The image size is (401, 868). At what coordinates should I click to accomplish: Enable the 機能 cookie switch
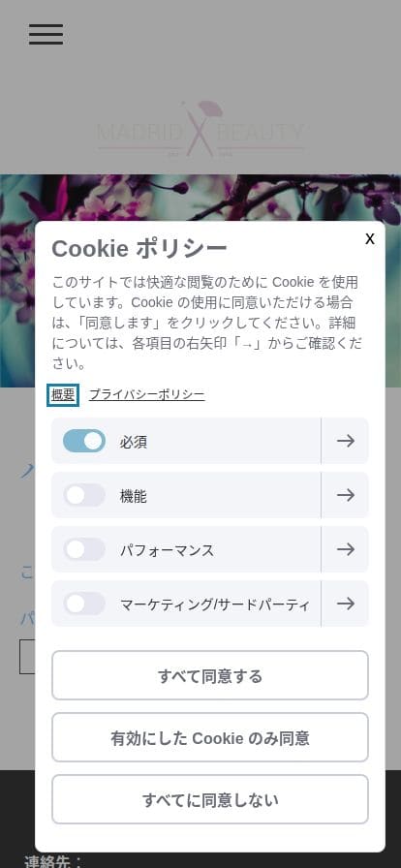point(84,495)
